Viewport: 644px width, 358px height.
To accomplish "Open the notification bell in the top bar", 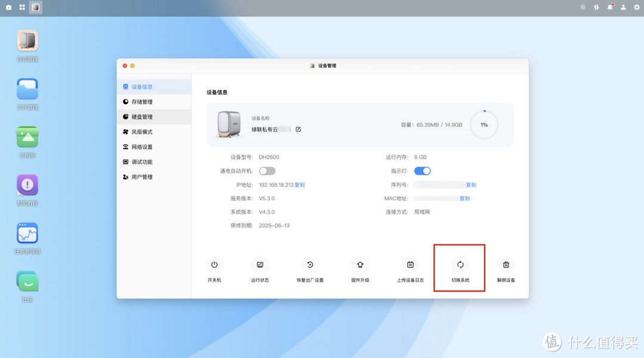I will coord(609,7).
